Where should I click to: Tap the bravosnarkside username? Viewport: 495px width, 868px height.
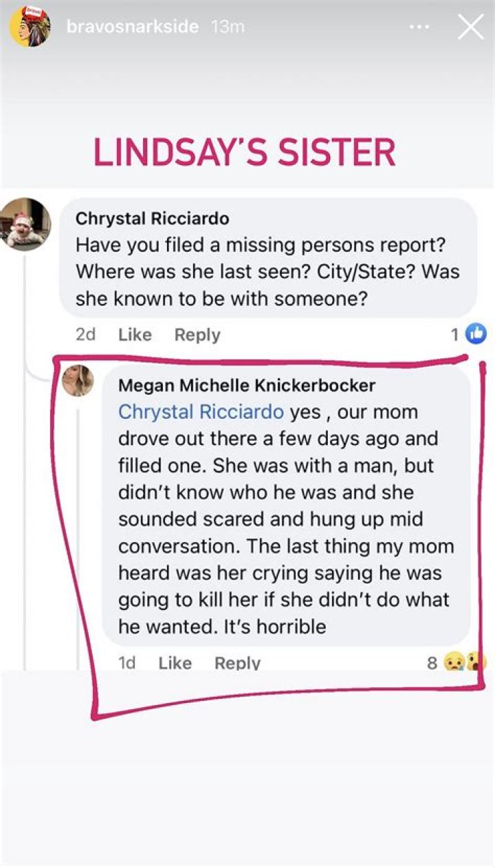[132, 27]
